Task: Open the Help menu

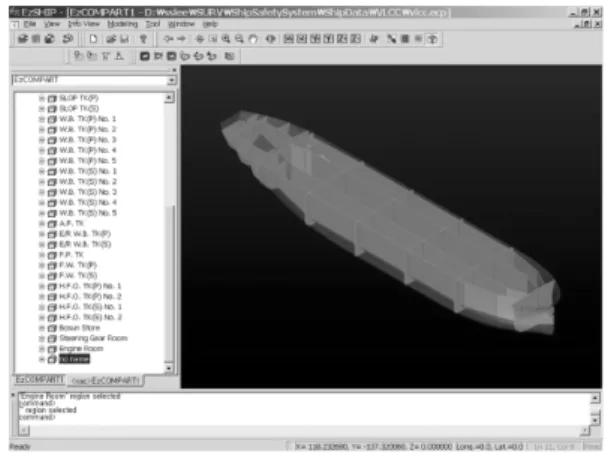Action: point(210,24)
